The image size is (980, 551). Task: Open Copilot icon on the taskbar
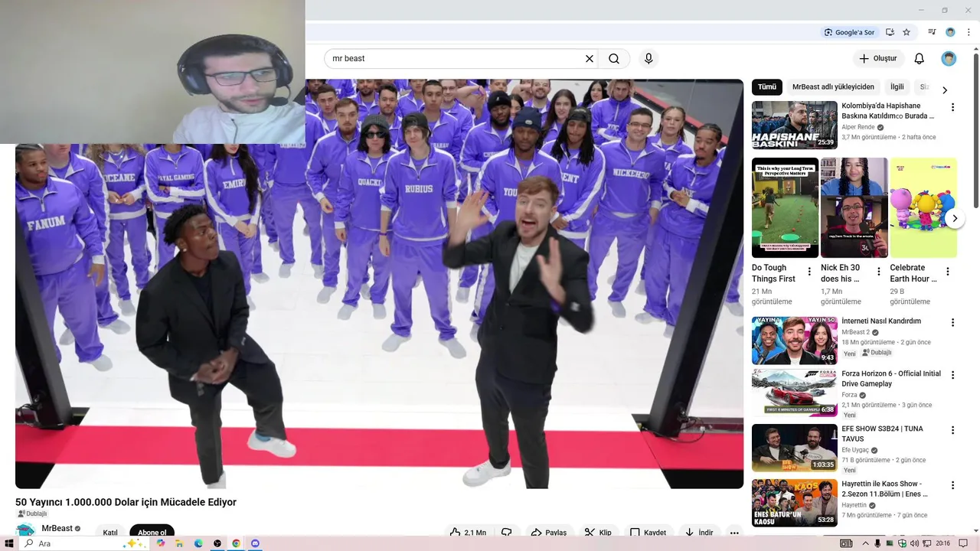(x=161, y=543)
